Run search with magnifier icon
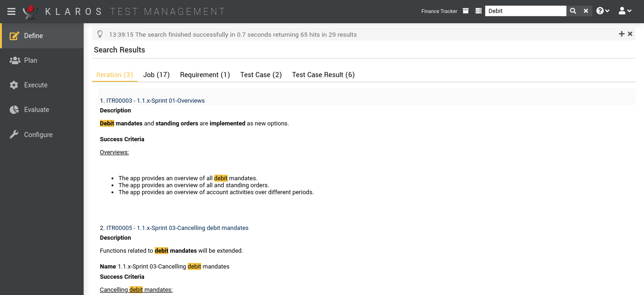 coord(573,11)
